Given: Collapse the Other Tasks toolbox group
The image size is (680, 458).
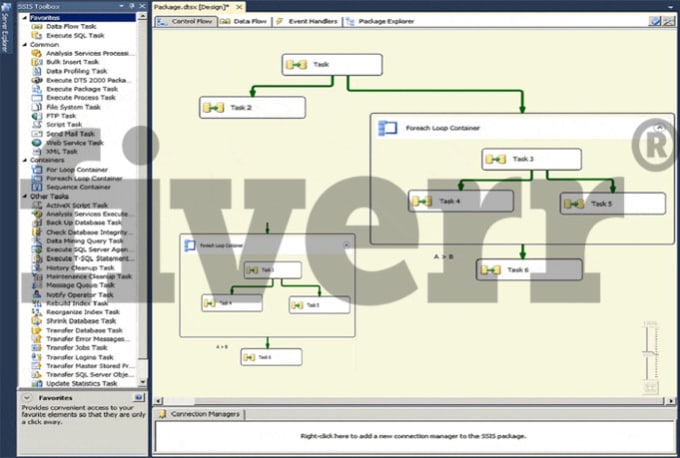Looking at the screenshot, I should (25, 196).
